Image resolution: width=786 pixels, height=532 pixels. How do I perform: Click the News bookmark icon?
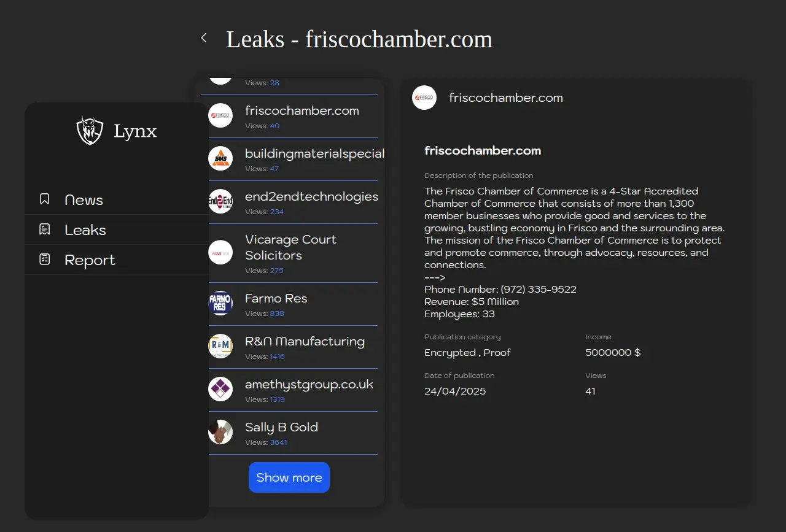(44, 199)
